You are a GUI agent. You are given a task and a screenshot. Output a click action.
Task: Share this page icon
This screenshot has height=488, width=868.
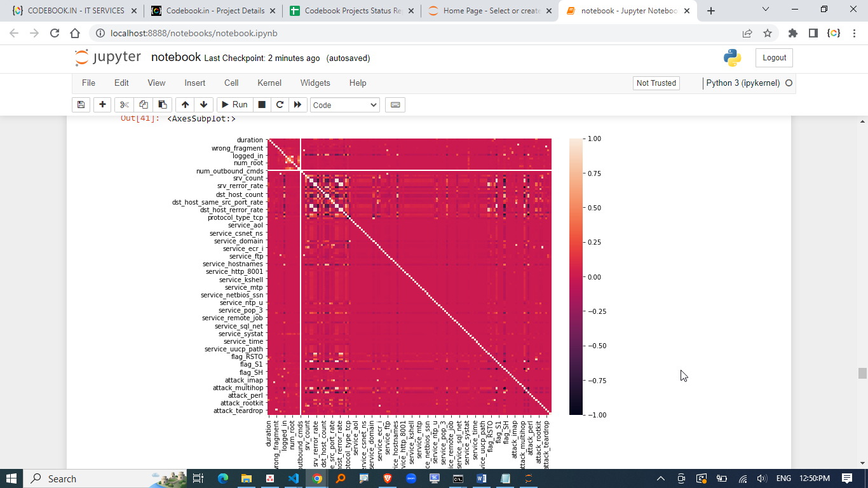click(x=747, y=33)
